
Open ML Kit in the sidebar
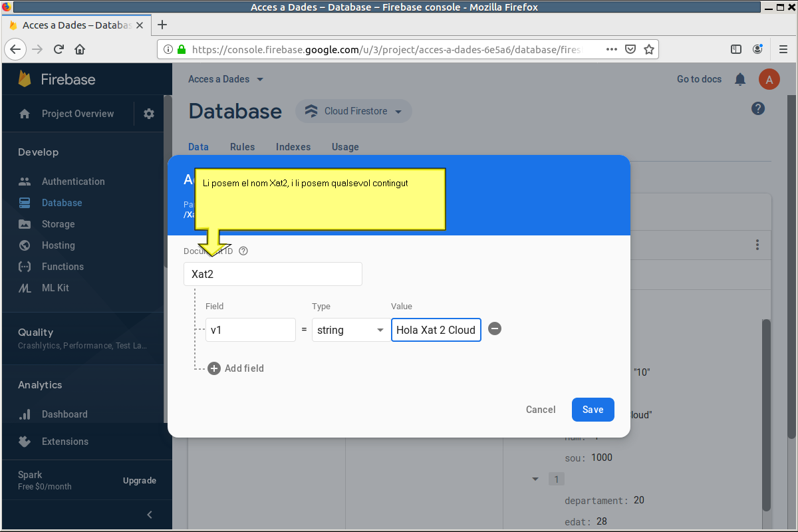click(55, 288)
